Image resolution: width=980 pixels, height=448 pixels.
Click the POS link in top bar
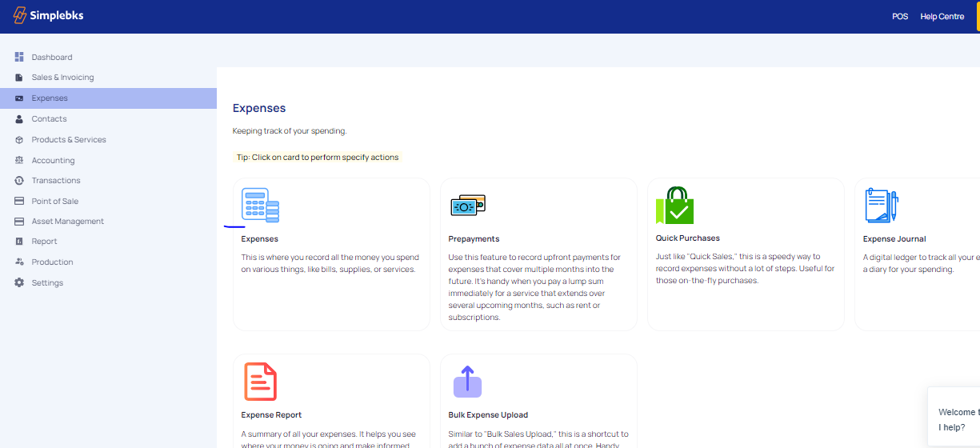[900, 17]
